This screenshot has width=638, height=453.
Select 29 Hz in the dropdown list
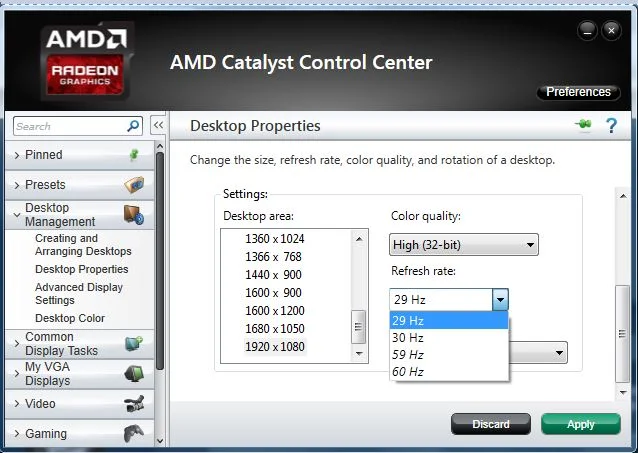click(x=449, y=321)
